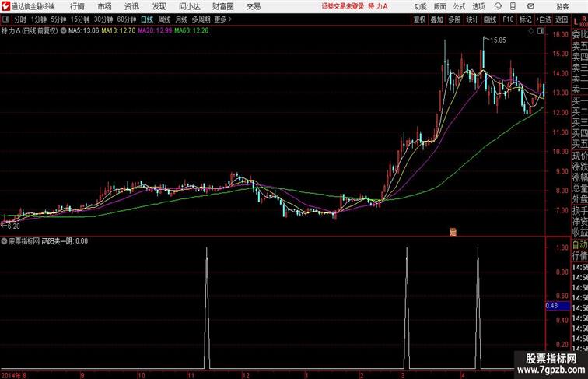Viewport: 588px width, 379px height.
Task: Select the 月线 monthly period tab
Action: coord(181,19)
